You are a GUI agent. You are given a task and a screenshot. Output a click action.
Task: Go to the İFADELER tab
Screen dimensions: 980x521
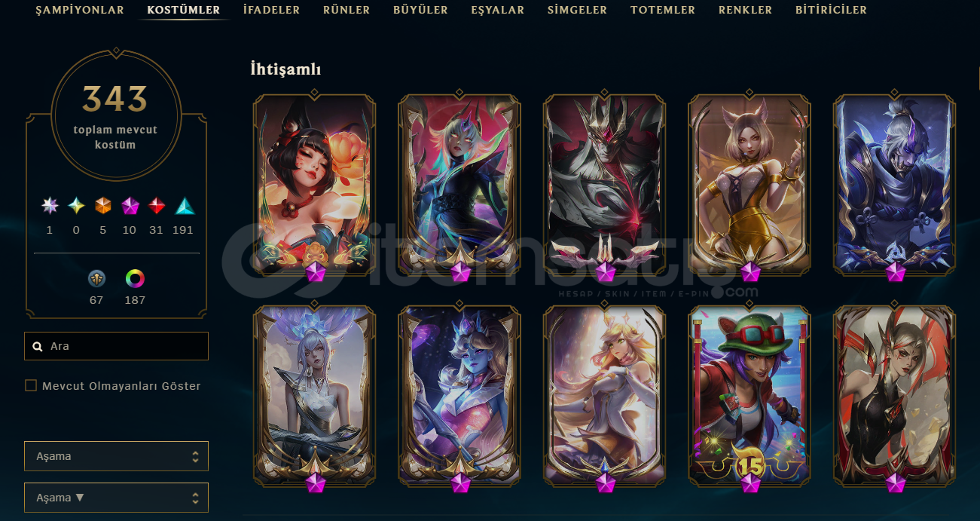[271, 10]
